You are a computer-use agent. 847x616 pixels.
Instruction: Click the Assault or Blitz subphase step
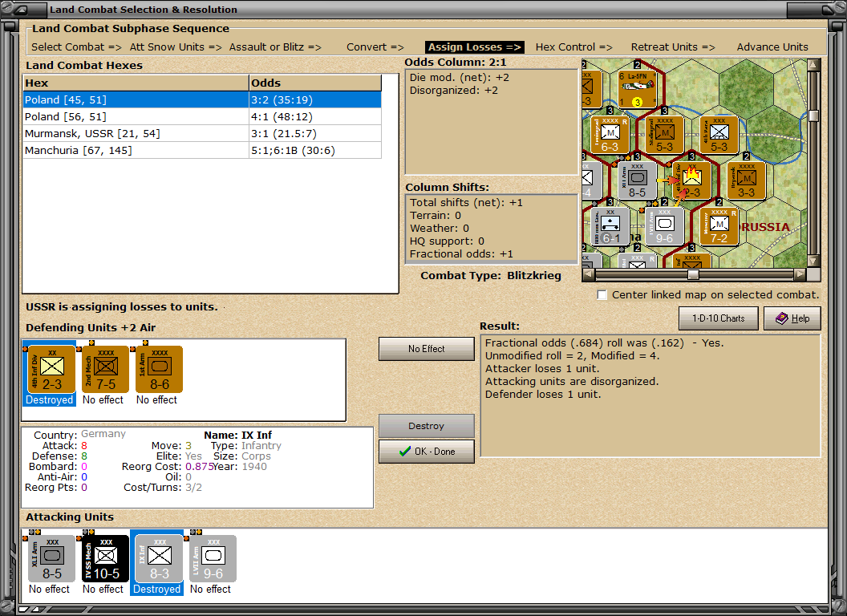tap(275, 47)
